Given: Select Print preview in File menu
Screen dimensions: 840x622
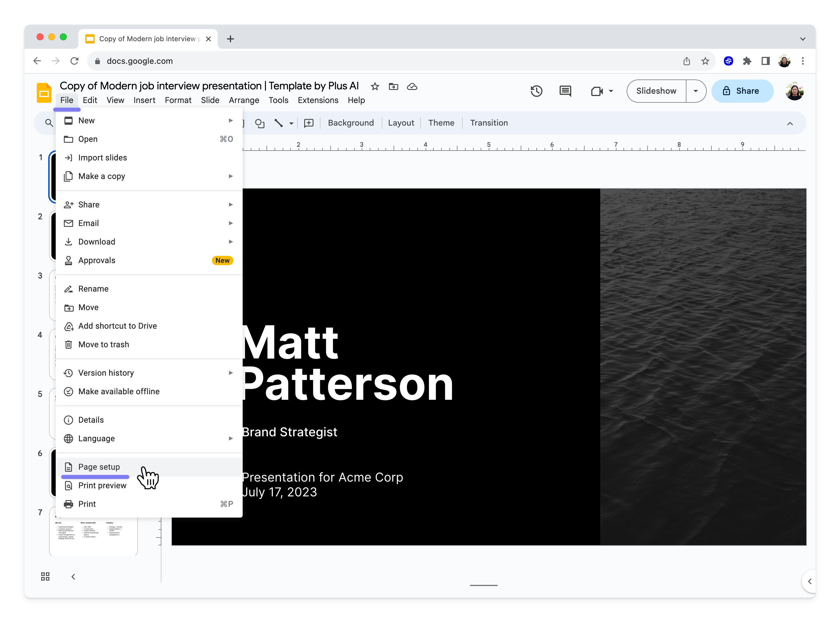Looking at the screenshot, I should 149,485.
